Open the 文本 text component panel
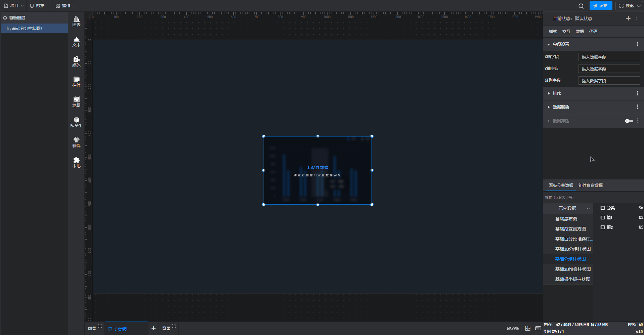The width and height of the screenshot is (644, 335). point(76,42)
